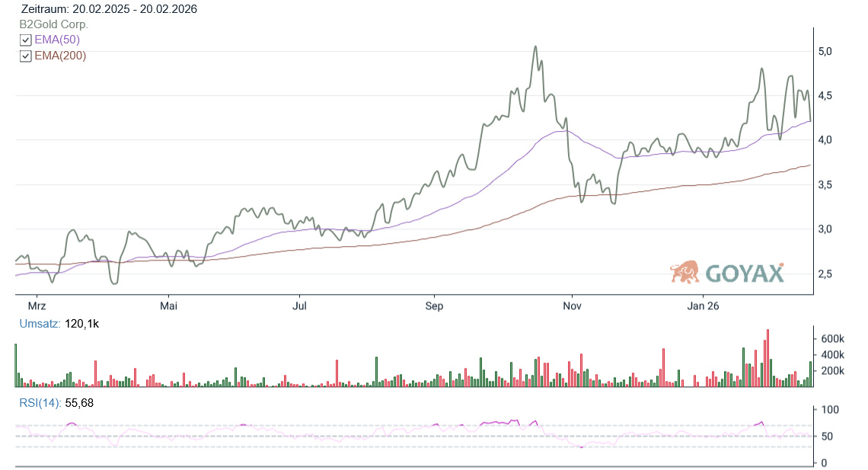Click the Mai tick on the time axis

168,306
